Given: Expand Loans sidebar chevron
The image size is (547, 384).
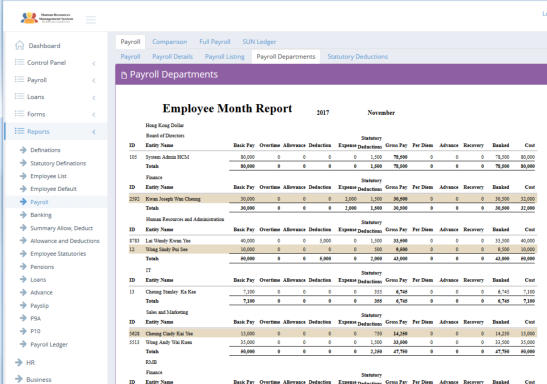Looking at the screenshot, I should coord(93,97).
